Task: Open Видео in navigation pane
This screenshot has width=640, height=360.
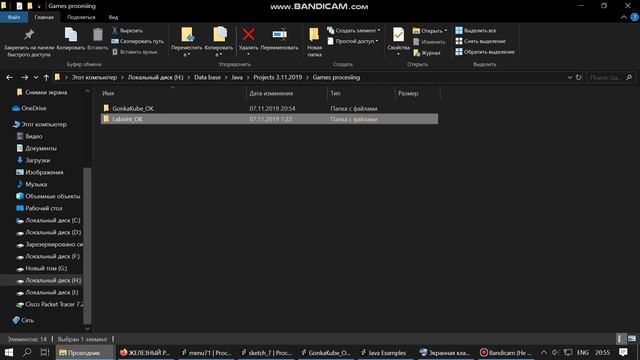Action: [x=29, y=136]
